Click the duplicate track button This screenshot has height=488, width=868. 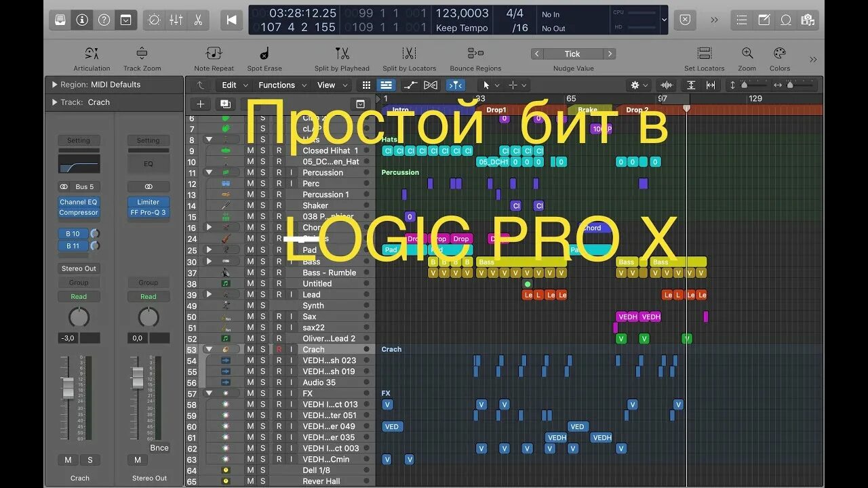pyautogui.click(x=224, y=104)
